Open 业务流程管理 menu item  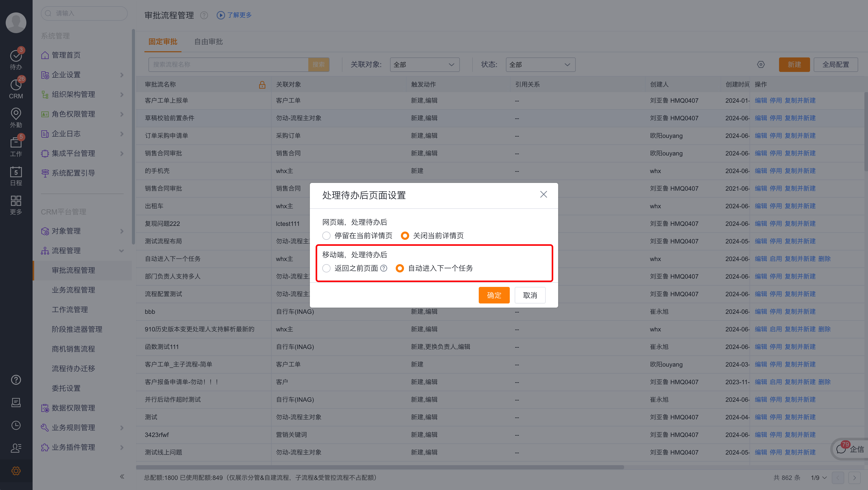click(73, 290)
